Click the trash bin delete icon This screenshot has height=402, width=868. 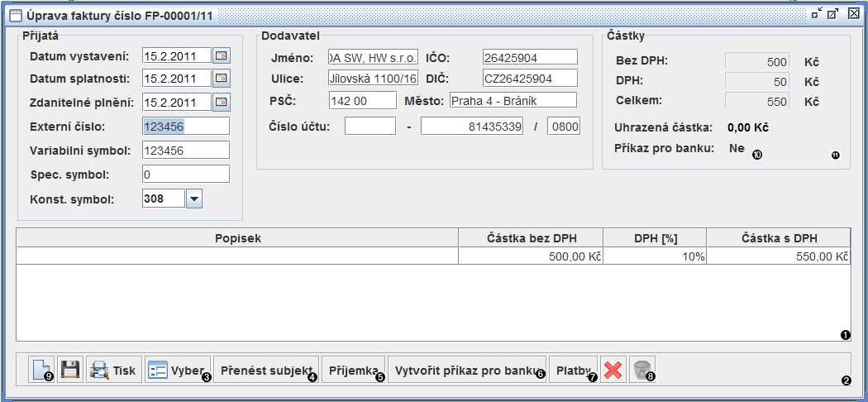[641, 370]
